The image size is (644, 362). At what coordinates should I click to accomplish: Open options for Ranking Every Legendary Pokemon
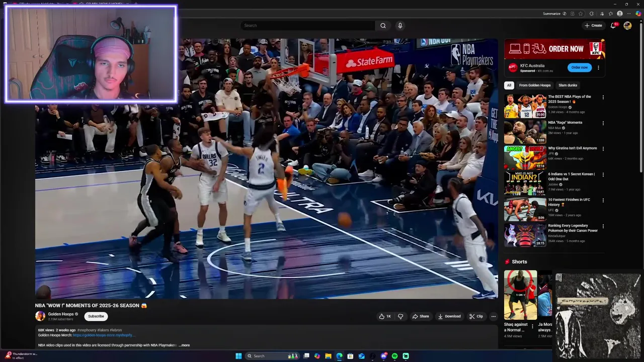click(x=603, y=226)
